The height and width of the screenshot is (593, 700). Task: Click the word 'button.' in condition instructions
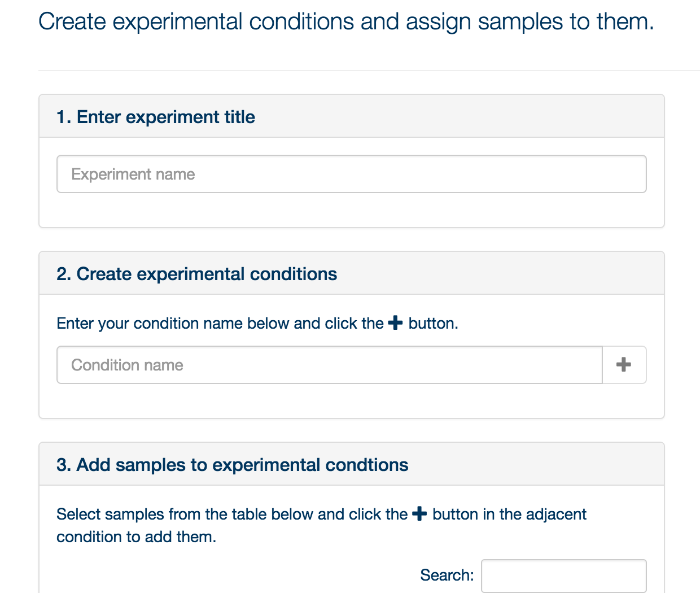click(433, 324)
